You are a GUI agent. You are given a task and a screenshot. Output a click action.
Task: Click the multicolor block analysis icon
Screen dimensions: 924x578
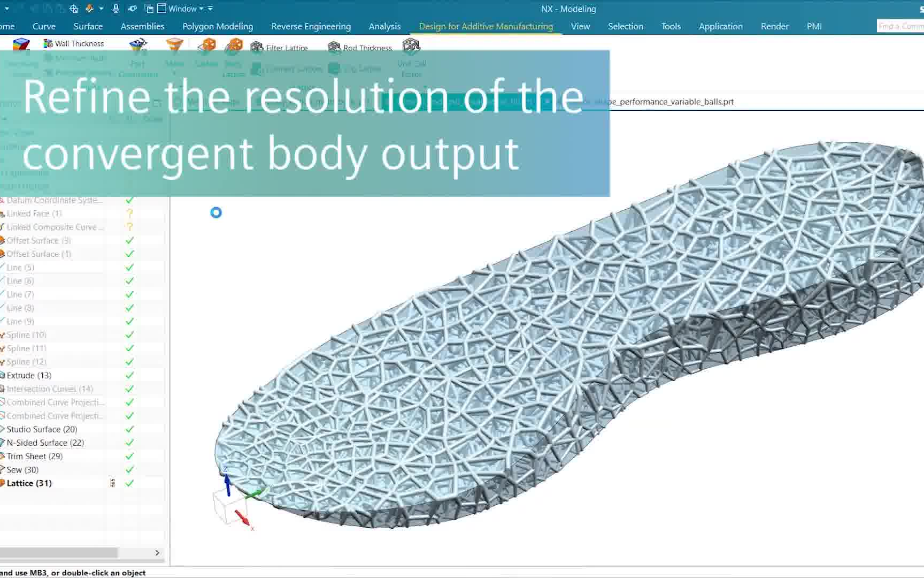click(x=21, y=46)
